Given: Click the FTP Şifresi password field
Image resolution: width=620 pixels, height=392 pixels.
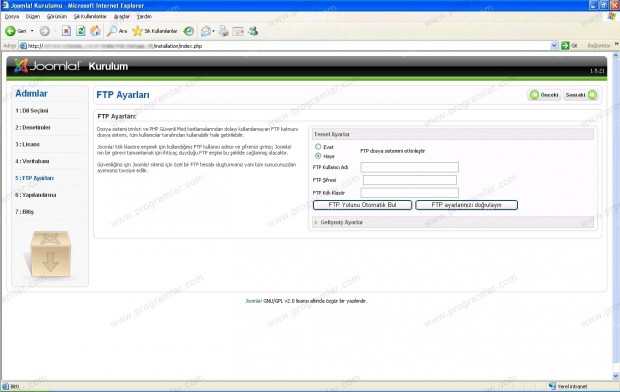Looking at the screenshot, I should pyautogui.click(x=410, y=180).
